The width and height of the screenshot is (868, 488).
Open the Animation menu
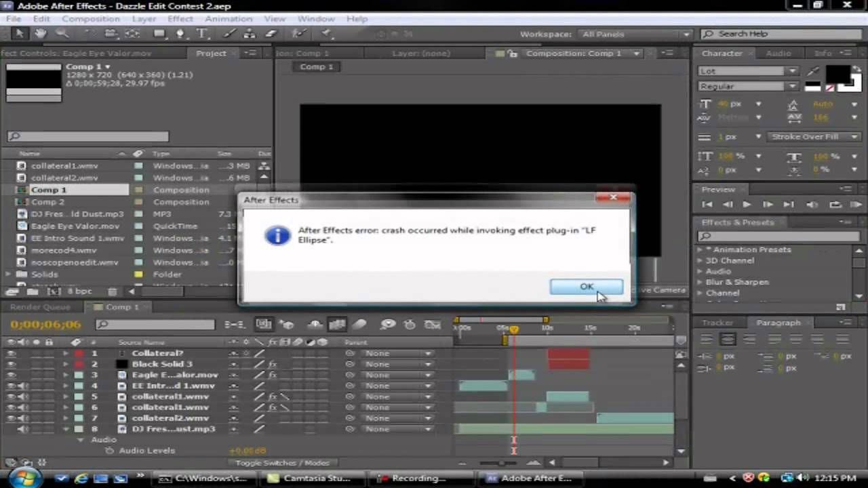[x=229, y=18]
